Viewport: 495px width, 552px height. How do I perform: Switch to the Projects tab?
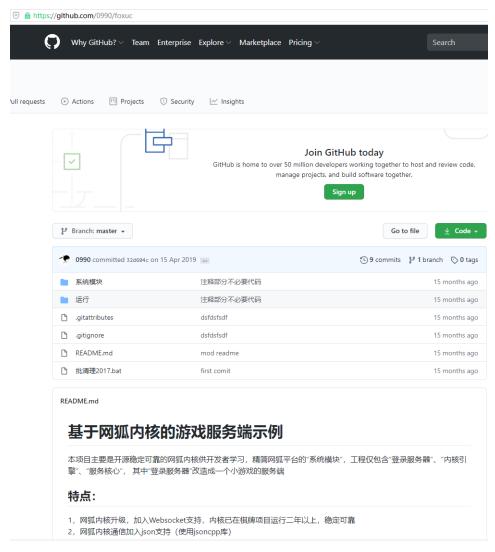click(x=127, y=101)
